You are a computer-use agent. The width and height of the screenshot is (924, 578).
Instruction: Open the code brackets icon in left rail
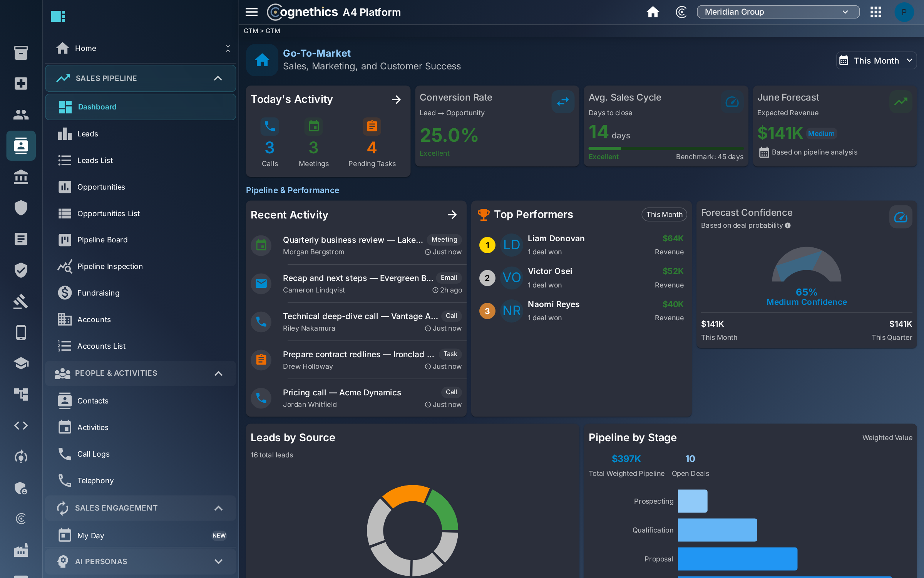coord(21,425)
